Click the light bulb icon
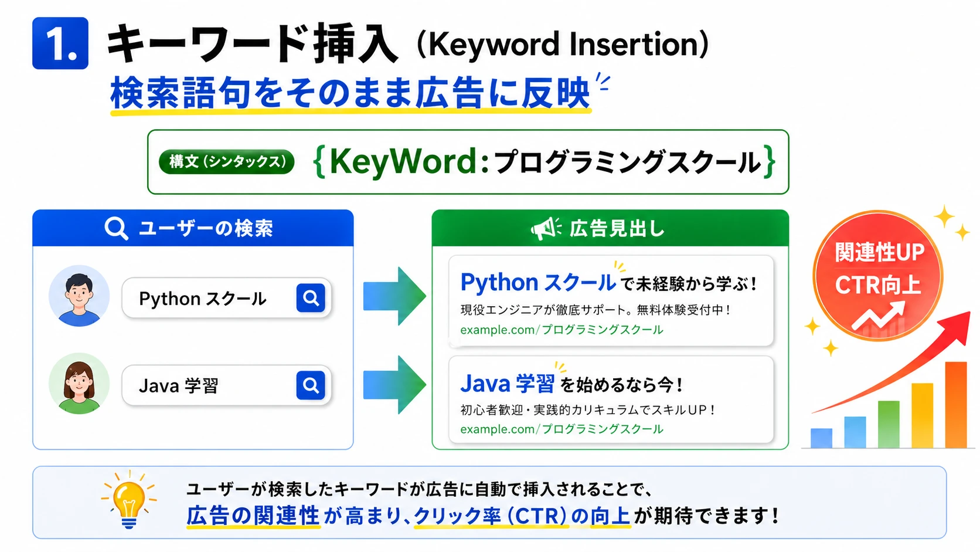The width and height of the screenshot is (980, 552). [129, 500]
